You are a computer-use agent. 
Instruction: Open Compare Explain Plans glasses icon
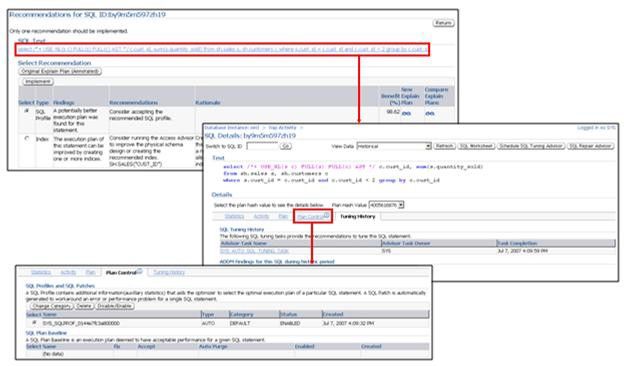[430, 113]
